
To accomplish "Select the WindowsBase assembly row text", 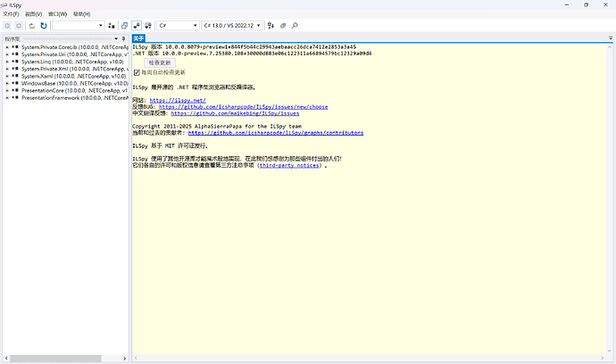I will 75,83.
